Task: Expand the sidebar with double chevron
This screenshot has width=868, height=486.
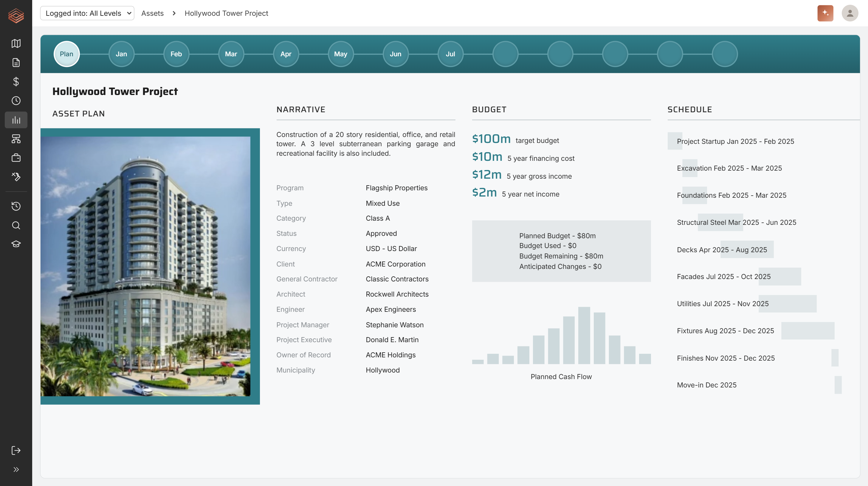Action: (16, 470)
